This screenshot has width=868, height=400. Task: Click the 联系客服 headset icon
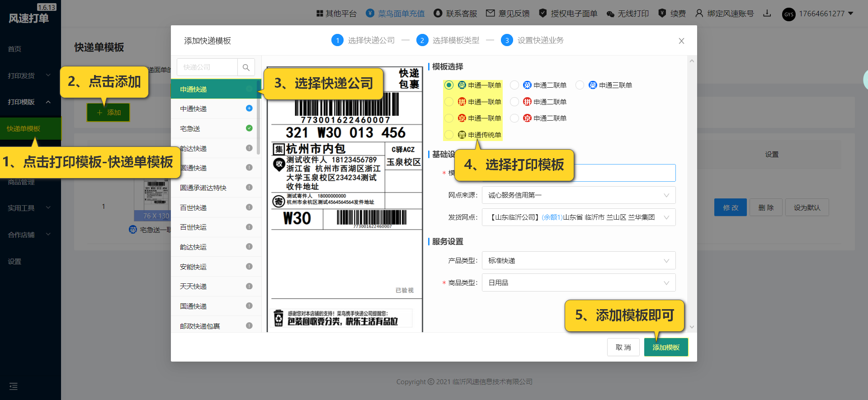point(438,14)
